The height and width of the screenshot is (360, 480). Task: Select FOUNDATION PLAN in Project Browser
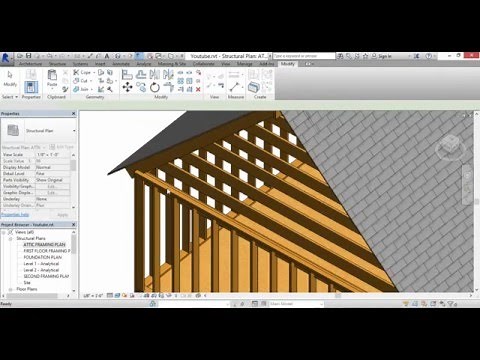42,257
